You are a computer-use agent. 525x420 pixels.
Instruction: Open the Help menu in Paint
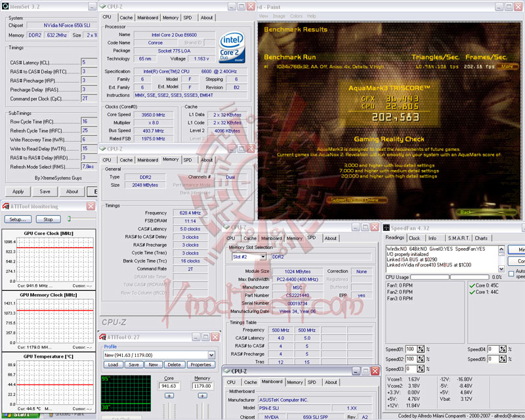[311, 16]
